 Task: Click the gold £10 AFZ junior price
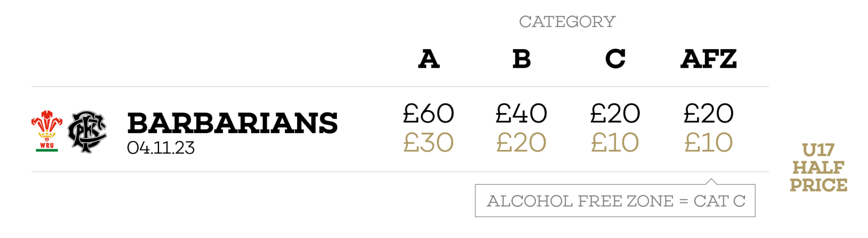click(708, 143)
